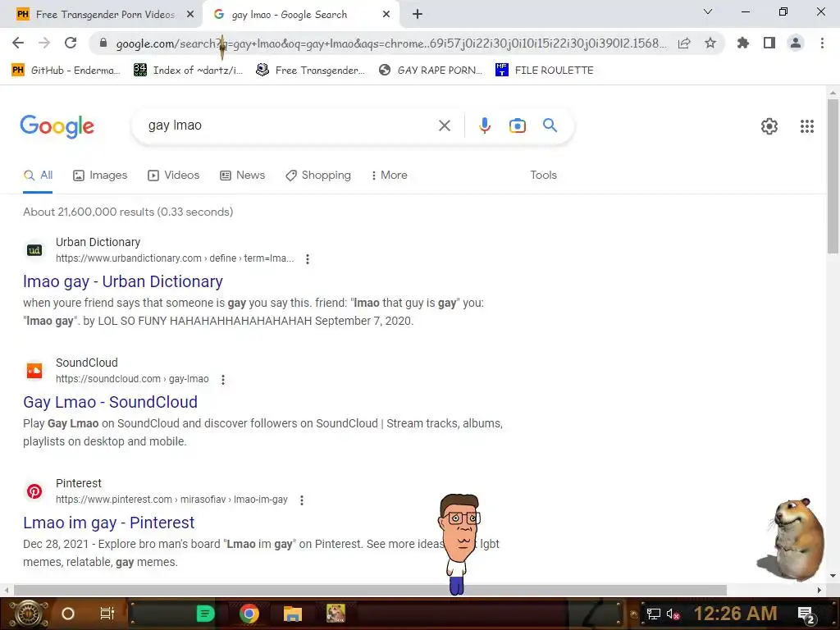Clear the search query with the X
Image resolution: width=840 pixels, height=630 pixels.
click(x=444, y=126)
